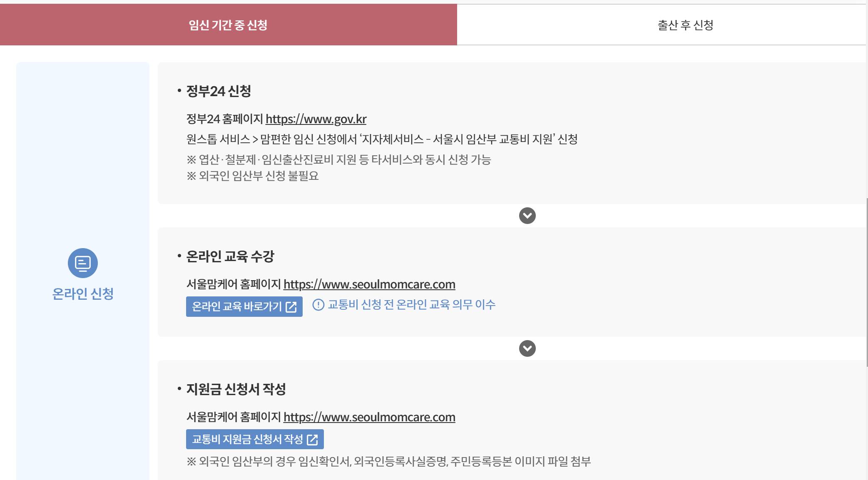This screenshot has height=480, width=868.
Task: Open the seoulmomcare link under 지원금 신청서 작성
Action: [369, 417]
